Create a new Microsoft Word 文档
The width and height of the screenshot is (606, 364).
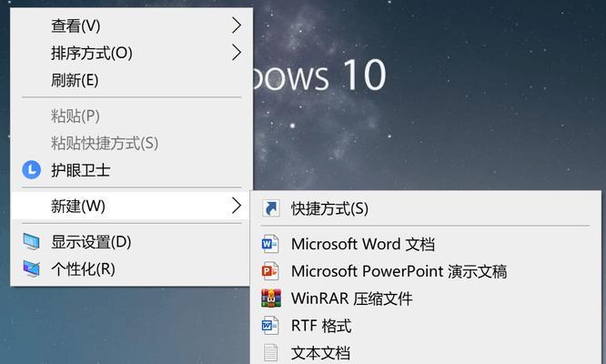[426, 244]
